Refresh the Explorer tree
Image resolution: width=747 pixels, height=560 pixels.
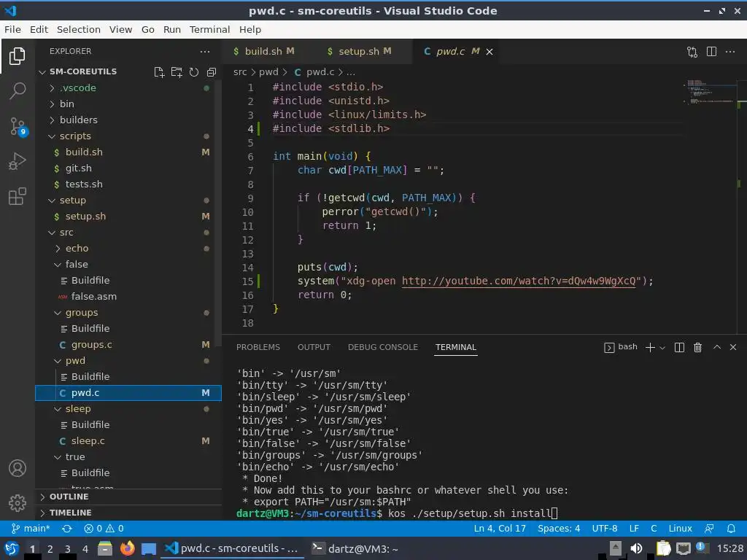[x=194, y=72]
